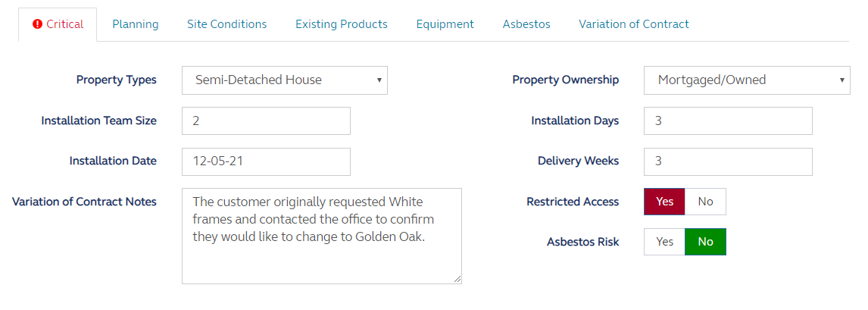Image resolution: width=868 pixels, height=310 pixels.
Task: Switch to Variation of Contract tab
Action: coord(634,24)
